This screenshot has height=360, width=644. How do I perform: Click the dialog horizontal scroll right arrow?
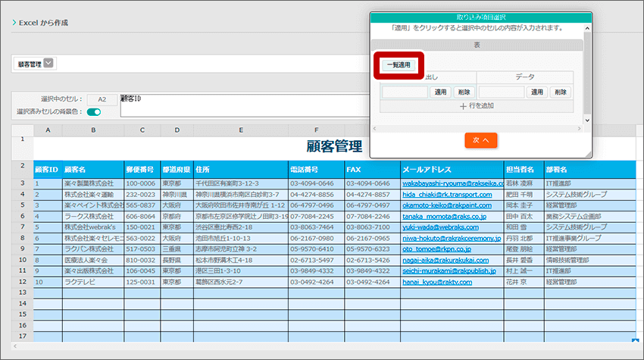point(579,129)
